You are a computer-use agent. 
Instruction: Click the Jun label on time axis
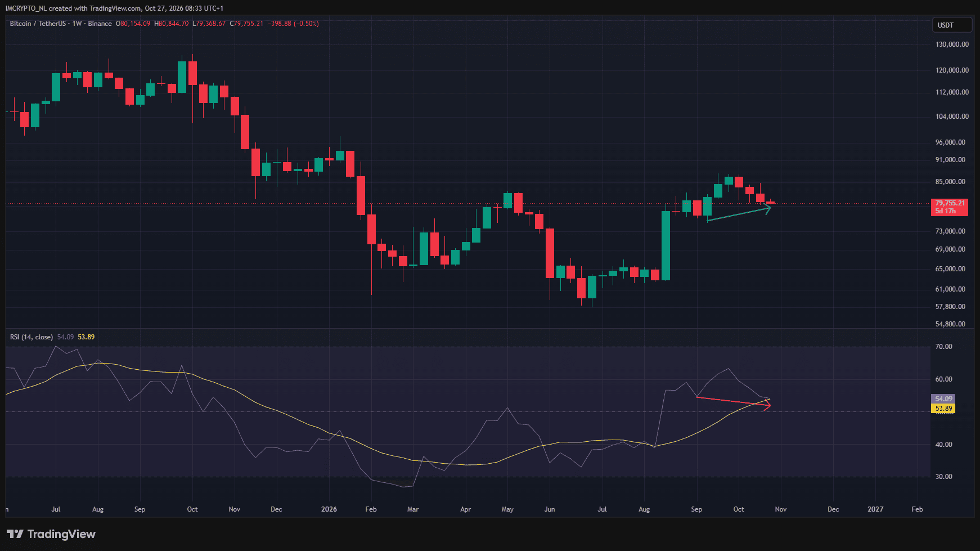click(550, 509)
